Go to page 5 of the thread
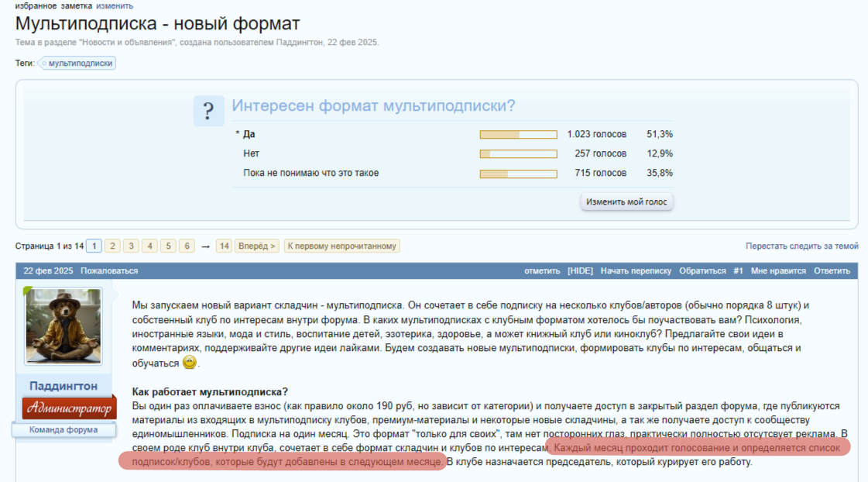This screenshot has width=868, height=482. tap(168, 246)
